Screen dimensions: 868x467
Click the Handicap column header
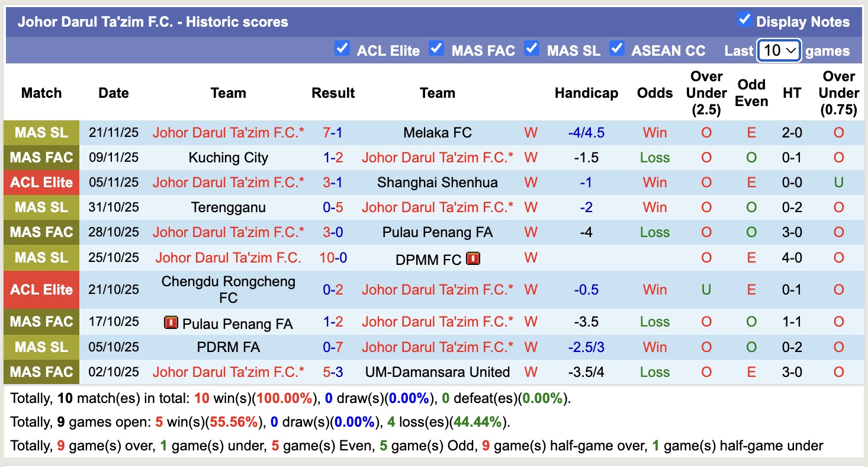coord(586,93)
